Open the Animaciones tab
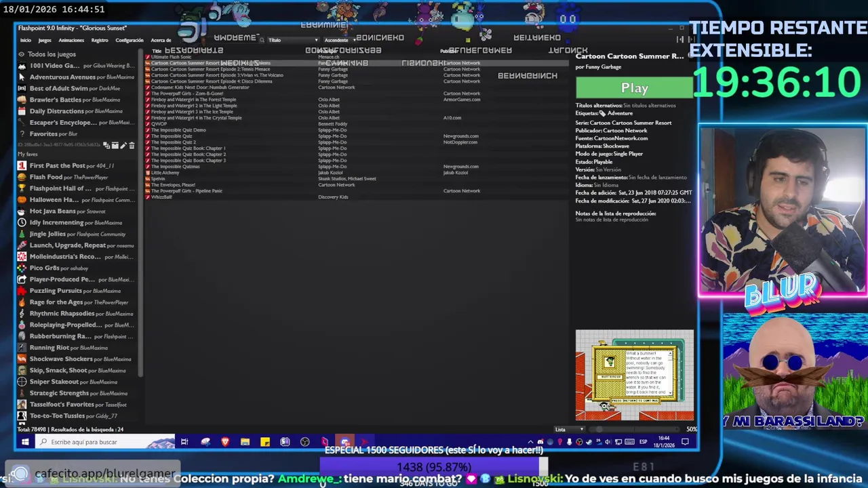The width and height of the screenshot is (868, 488). 71,40
